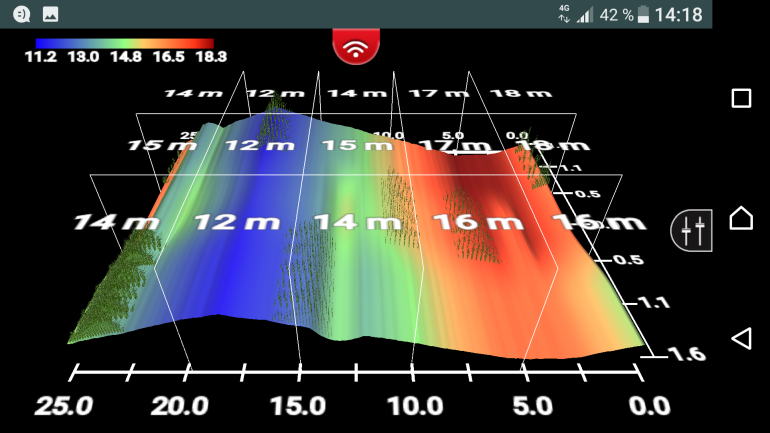Tap the Android home button
The image size is (770, 433).
pos(741,218)
